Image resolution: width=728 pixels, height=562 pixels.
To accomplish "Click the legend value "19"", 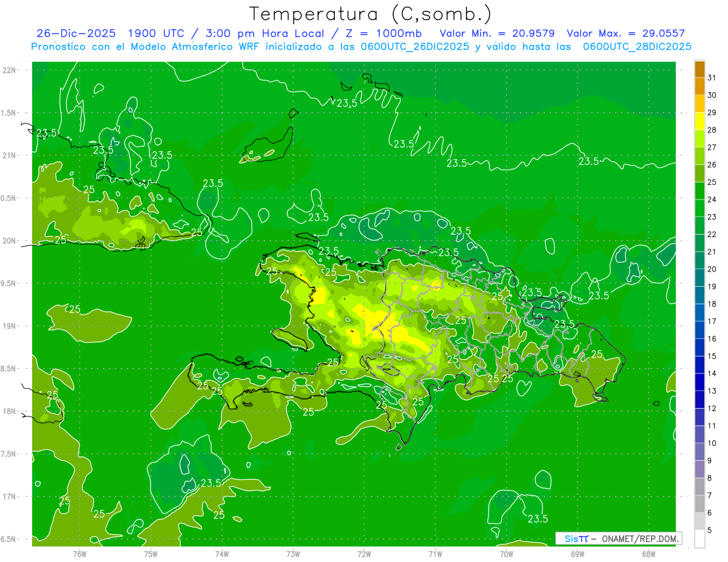I will 712,287.
